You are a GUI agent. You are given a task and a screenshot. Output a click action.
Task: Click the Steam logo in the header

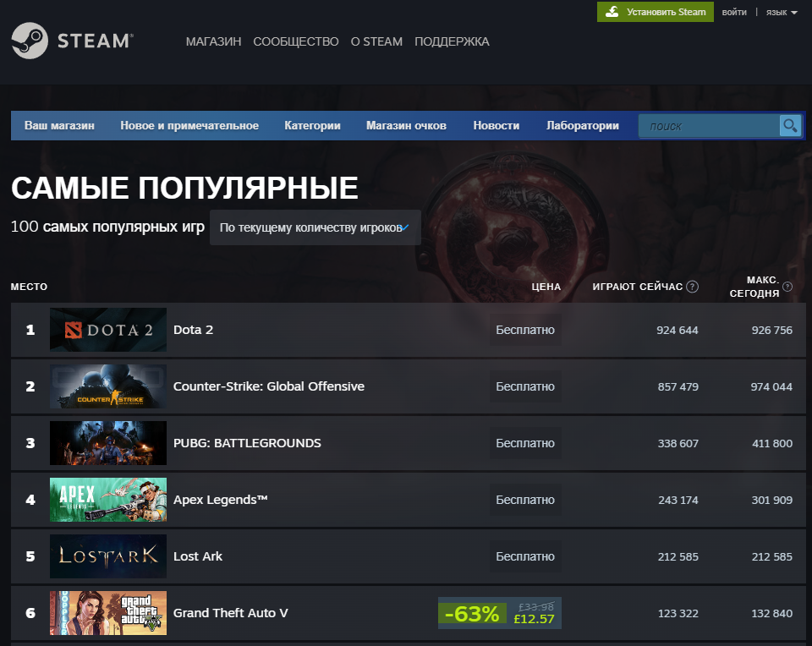click(73, 41)
